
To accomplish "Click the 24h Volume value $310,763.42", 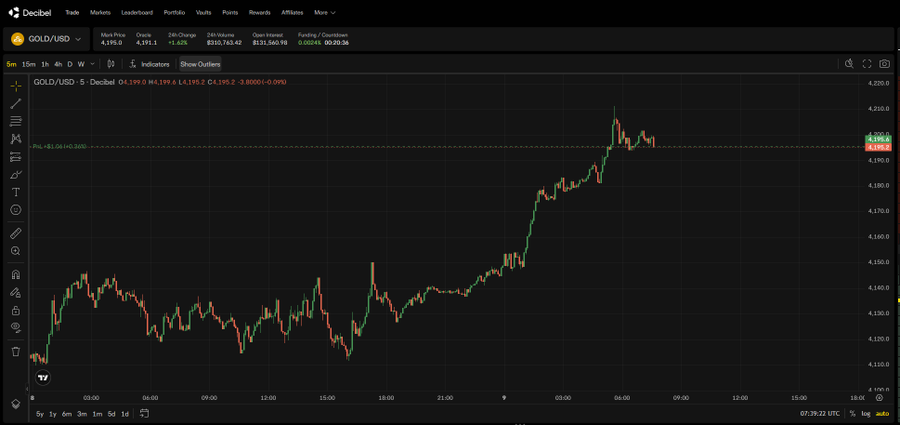I will (224, 42).
